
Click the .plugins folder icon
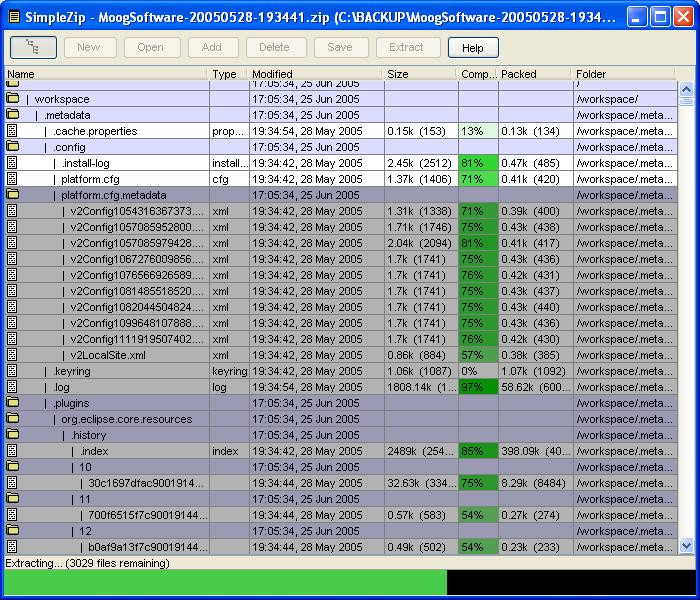12,402
